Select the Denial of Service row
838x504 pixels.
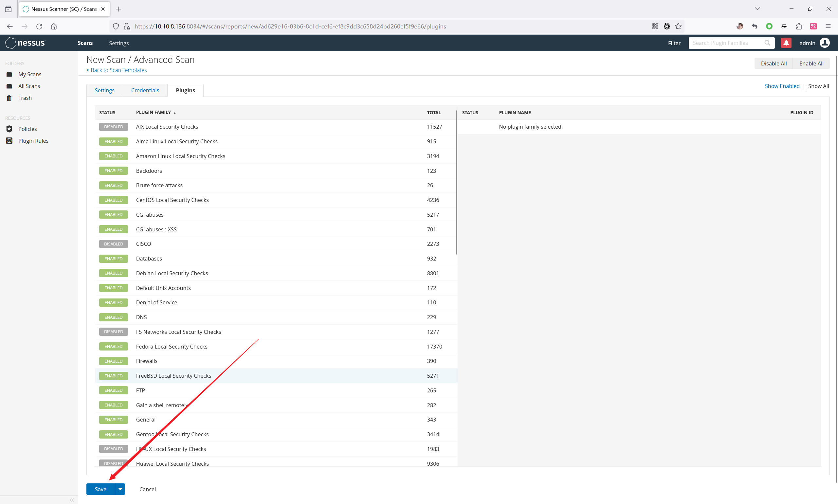276,303
